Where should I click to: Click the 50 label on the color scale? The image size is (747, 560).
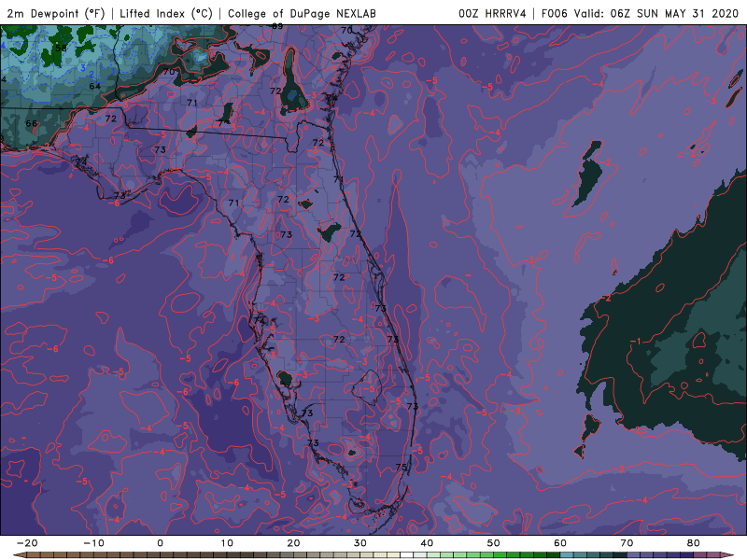[x=494, y=543]
